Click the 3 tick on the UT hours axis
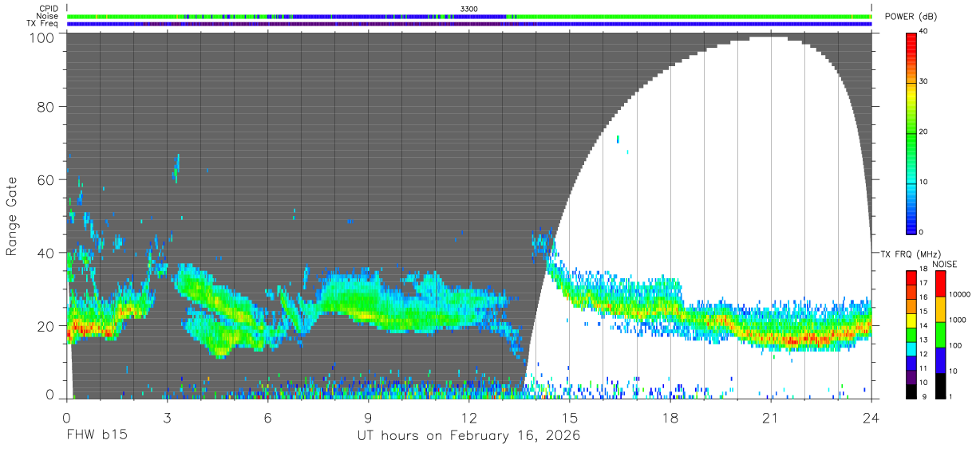The width and height of the screenshot is (980, 452). coord(167,419)
